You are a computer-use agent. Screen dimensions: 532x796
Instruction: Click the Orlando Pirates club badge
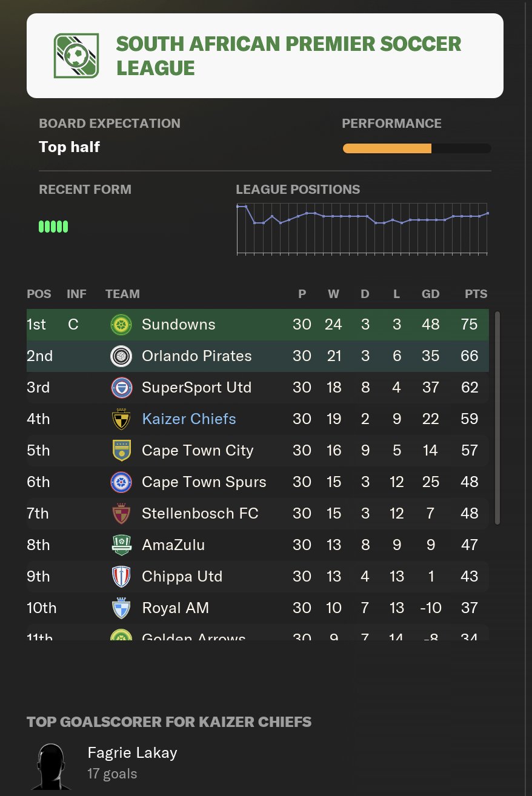(121, 356)
